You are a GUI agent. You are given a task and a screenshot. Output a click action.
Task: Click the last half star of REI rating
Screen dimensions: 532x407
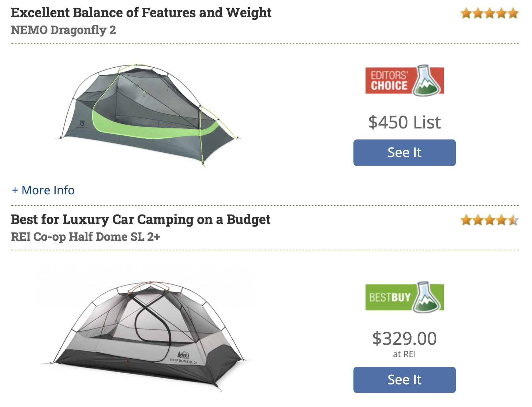tap(513, 220)
